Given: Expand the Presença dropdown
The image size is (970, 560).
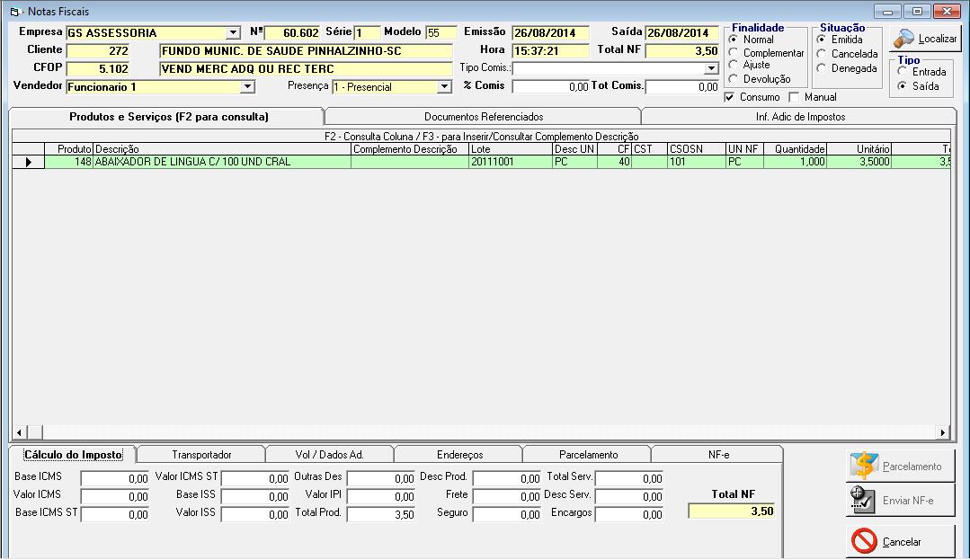Looking at the screenshot, I should [x=444, y=87].
